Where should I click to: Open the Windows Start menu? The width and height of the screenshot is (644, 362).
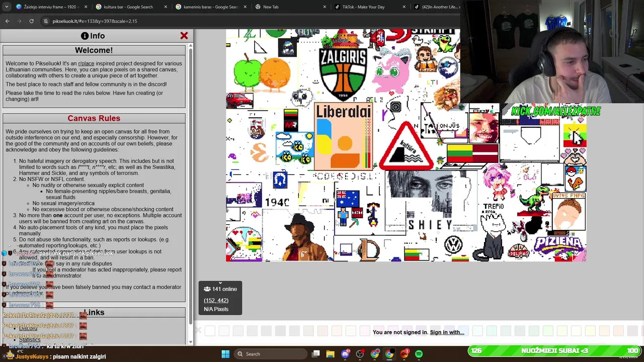(x=225, y=354)
